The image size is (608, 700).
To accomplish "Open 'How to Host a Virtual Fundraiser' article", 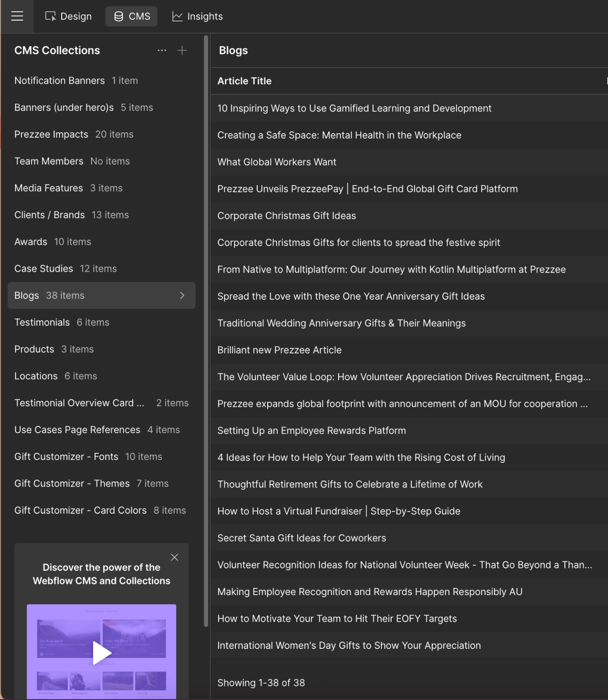I will [x=409, y=511].
